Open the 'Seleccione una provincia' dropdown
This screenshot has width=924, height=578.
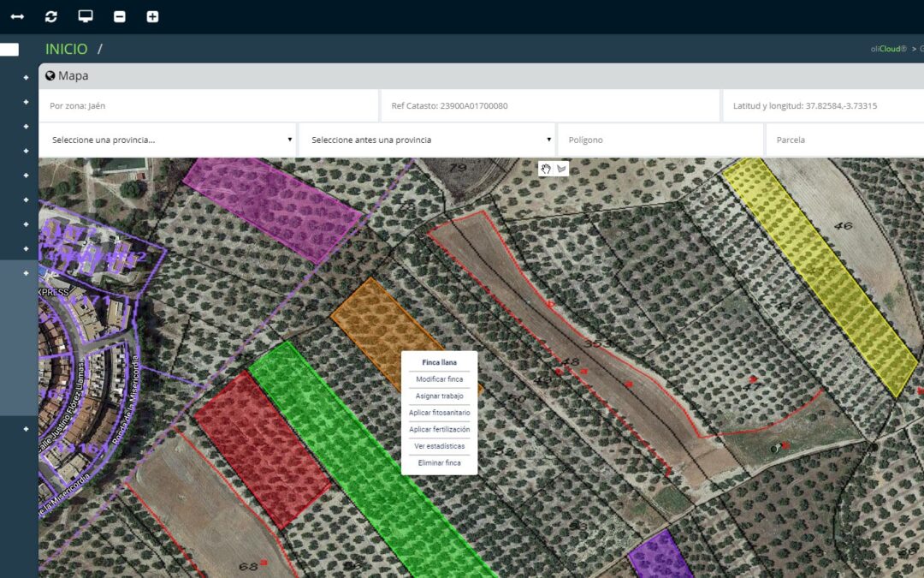coord(167,140)
